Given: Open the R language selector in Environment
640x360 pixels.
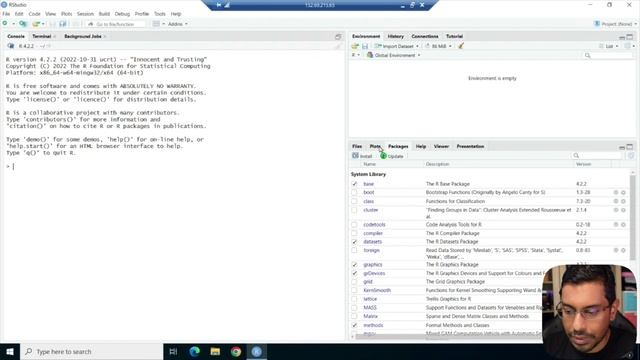Looking at the screenshot, I should (x=356, y=55).
